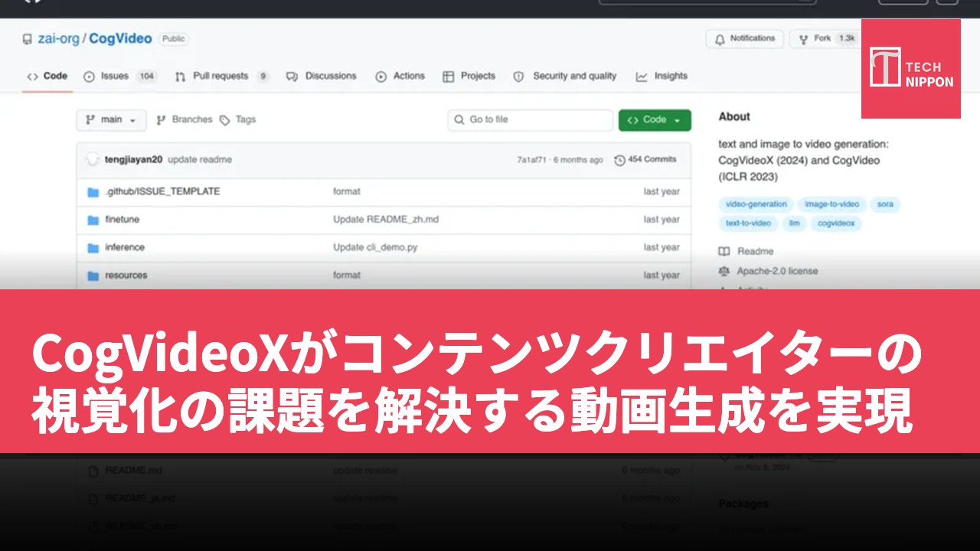
Task: Open the resources folder
Action: (x=126, y=275)
